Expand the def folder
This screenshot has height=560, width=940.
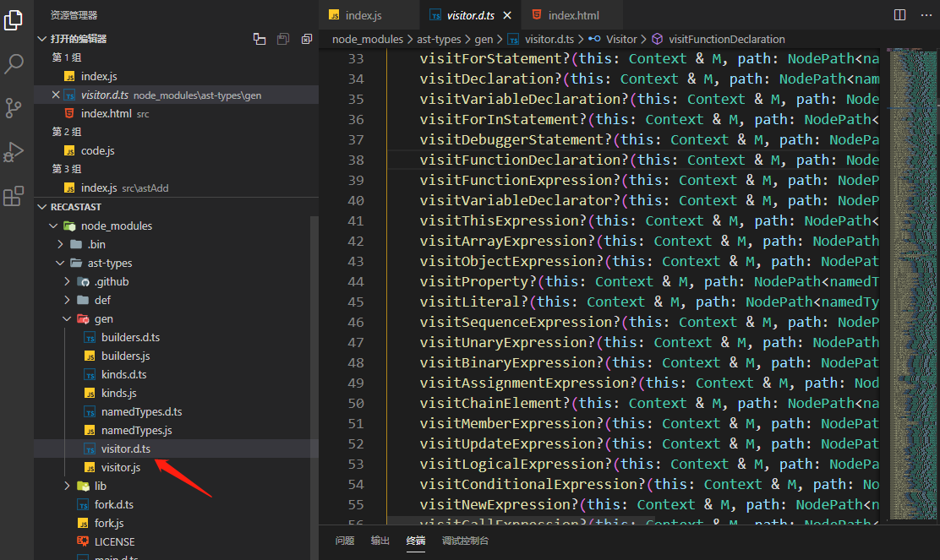point(67,300)
